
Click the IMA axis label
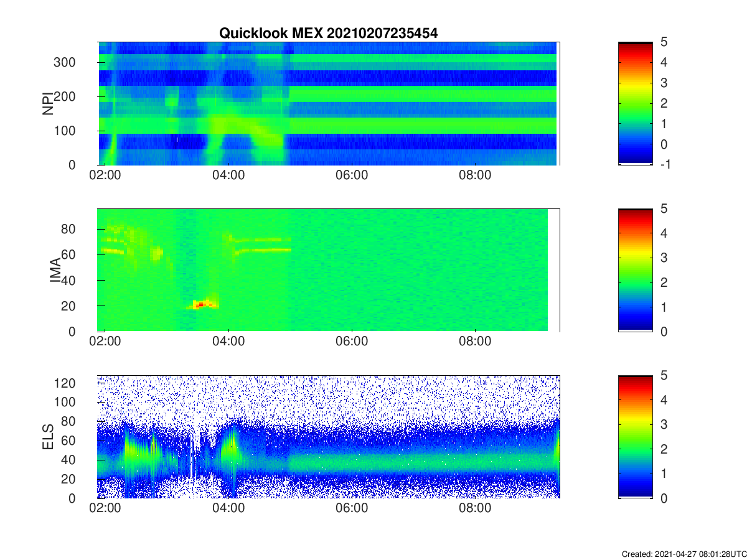(x=56, y=270)
